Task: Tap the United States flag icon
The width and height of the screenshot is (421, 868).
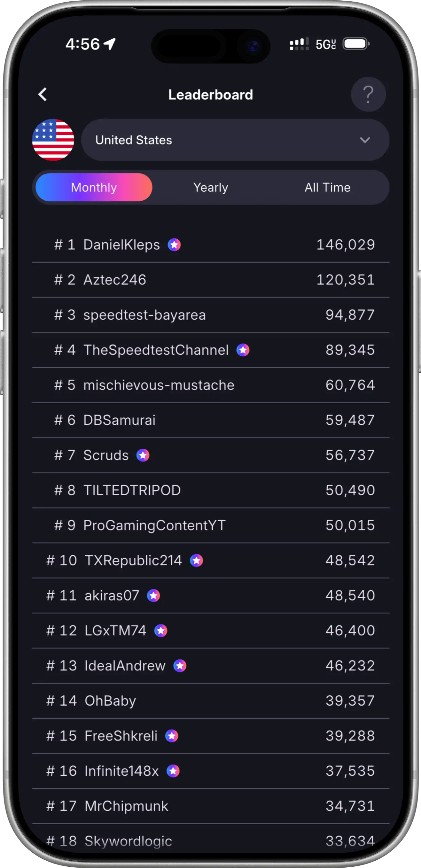Action: coord(53,140)
